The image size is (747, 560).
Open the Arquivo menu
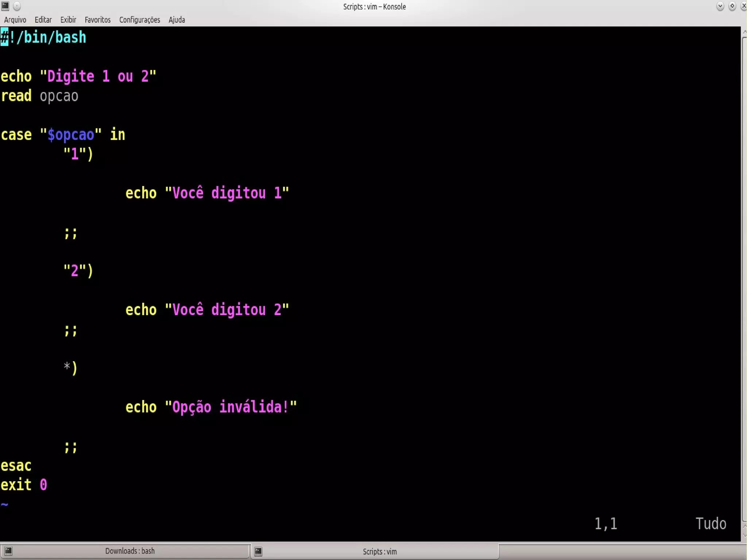(15, 20)
